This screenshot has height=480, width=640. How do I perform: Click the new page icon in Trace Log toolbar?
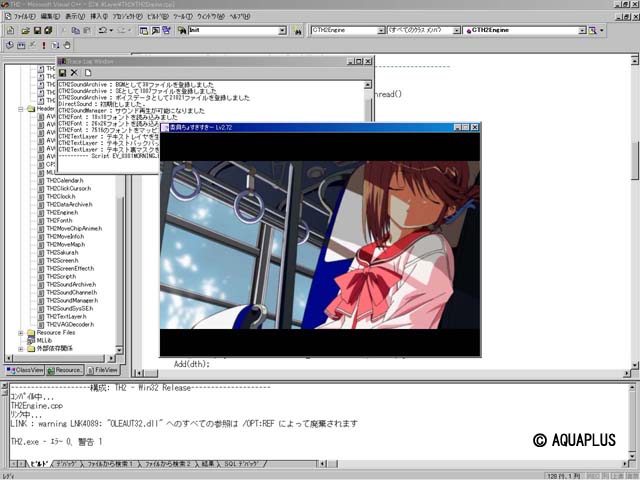88,73
